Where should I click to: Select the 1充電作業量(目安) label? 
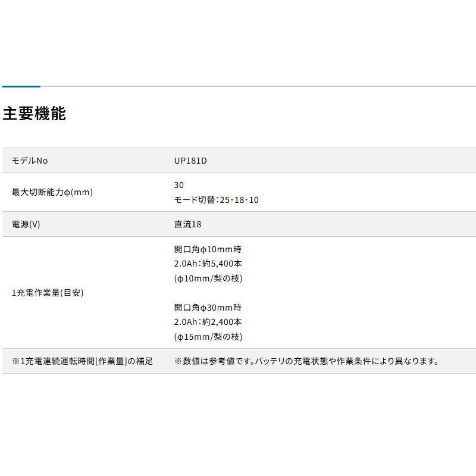[48, 293]
